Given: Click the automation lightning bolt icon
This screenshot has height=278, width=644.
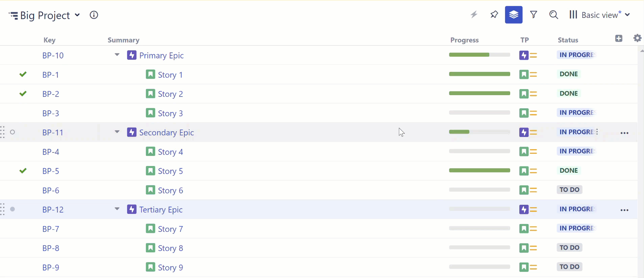Looking at the screenshot, I should tap(474, 15).
